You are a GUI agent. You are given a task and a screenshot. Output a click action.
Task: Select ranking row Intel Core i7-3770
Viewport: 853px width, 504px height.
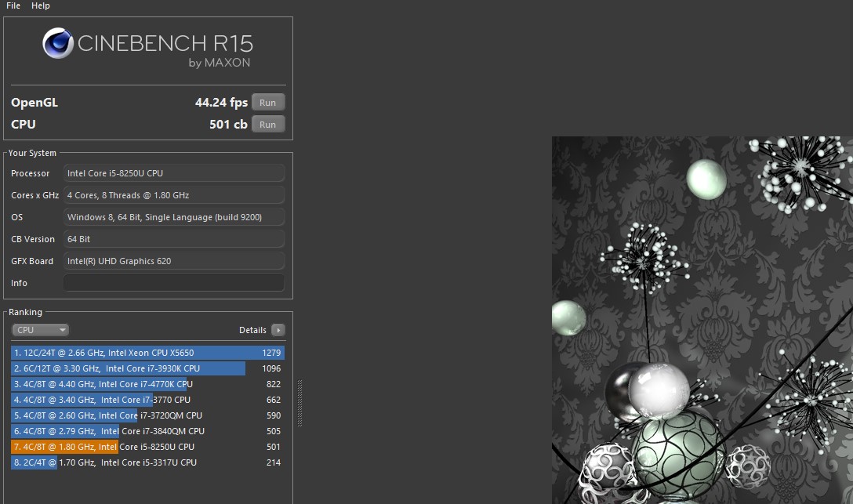147,400
